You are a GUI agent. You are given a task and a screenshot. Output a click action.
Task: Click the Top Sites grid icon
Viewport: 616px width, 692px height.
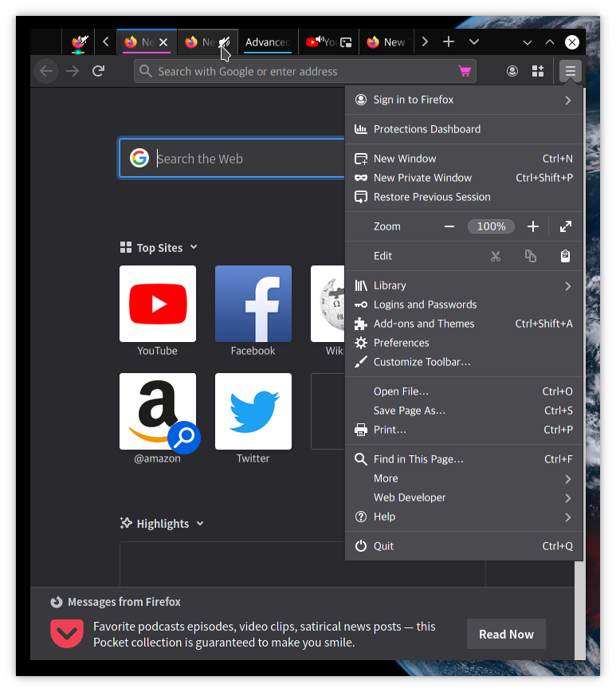[x=126, y=247]
